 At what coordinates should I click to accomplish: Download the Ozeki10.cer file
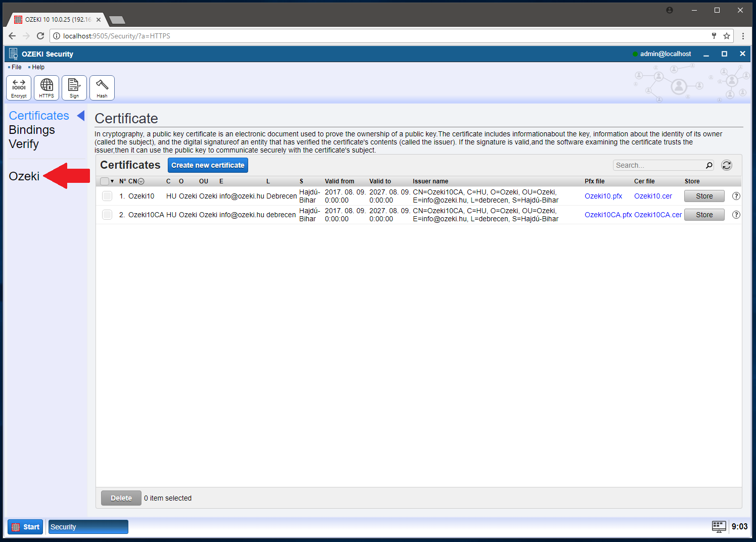pos(653,196)
